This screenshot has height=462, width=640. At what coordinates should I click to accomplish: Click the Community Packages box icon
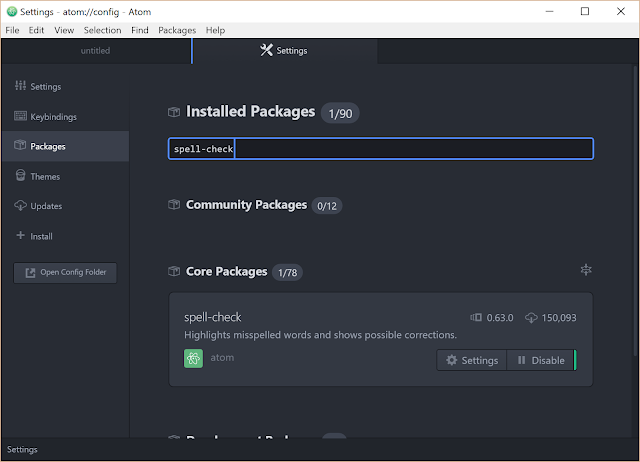(x=174, y=204)
